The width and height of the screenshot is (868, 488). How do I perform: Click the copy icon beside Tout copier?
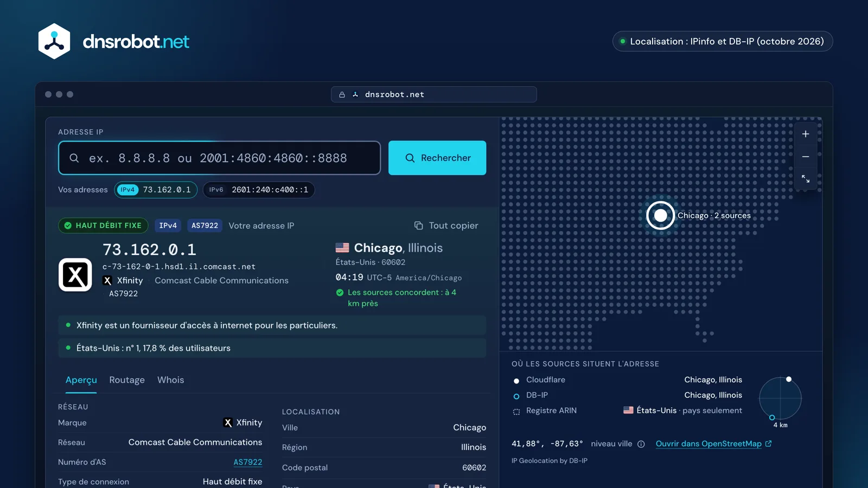419,226
